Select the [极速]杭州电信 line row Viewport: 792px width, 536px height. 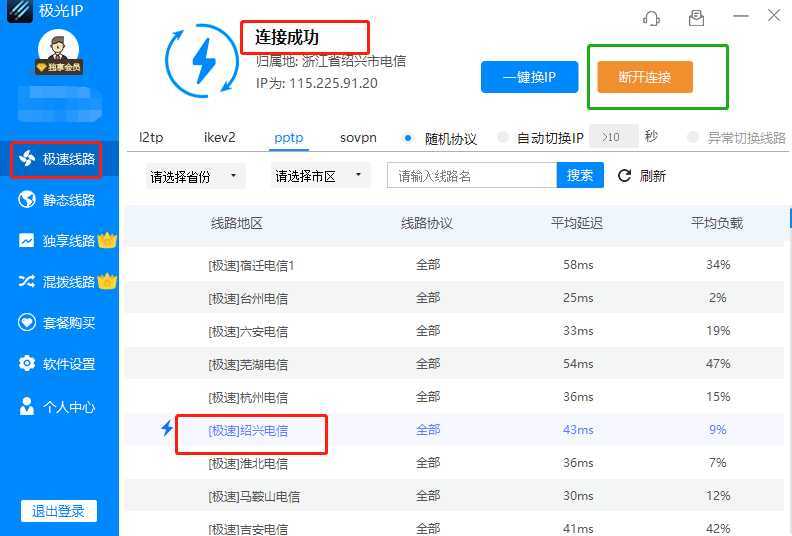(455, 397)
